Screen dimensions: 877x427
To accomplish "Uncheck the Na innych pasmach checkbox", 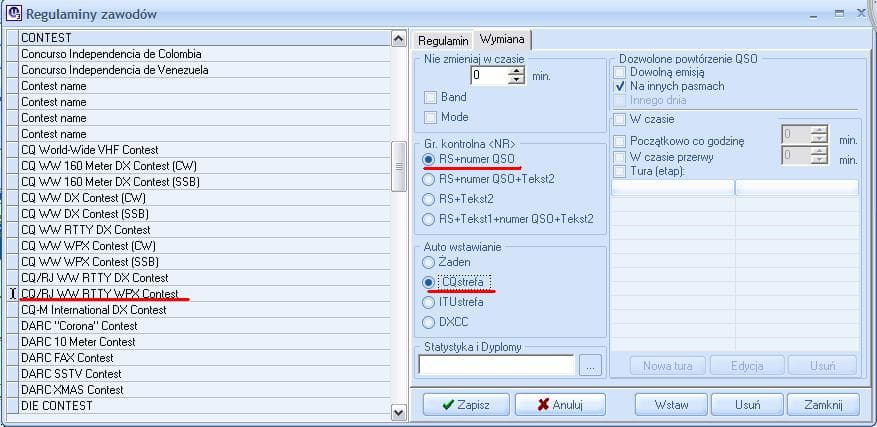I will 620,87.
